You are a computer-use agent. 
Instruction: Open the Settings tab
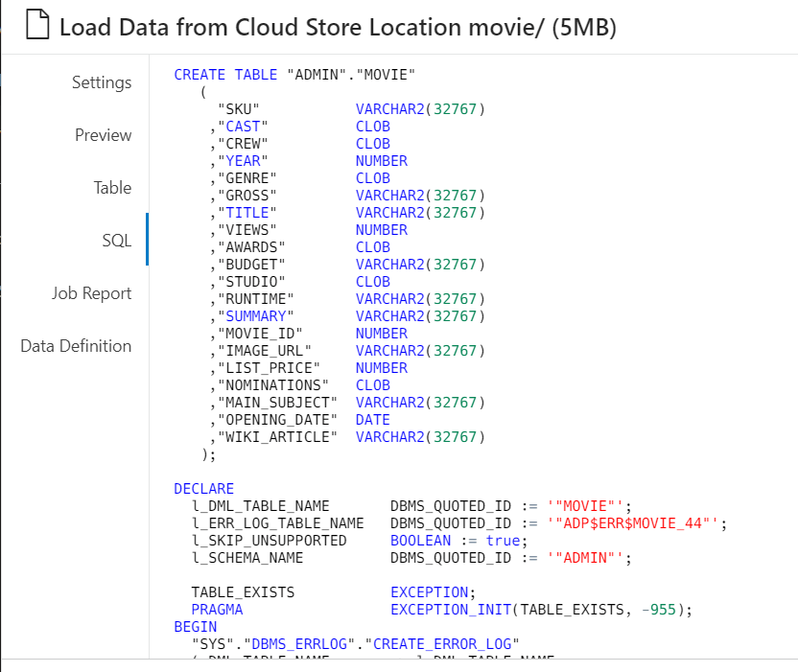(x=102, y=82)
